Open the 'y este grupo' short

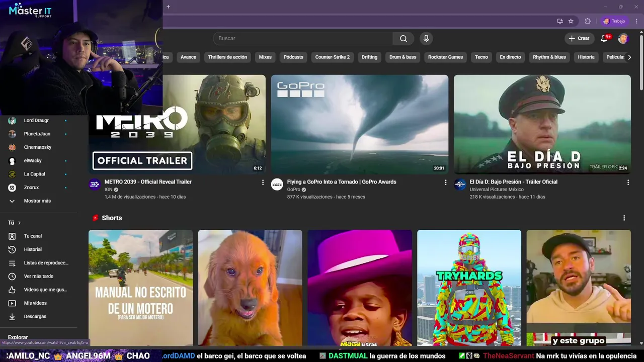click(x=579, y=288)
